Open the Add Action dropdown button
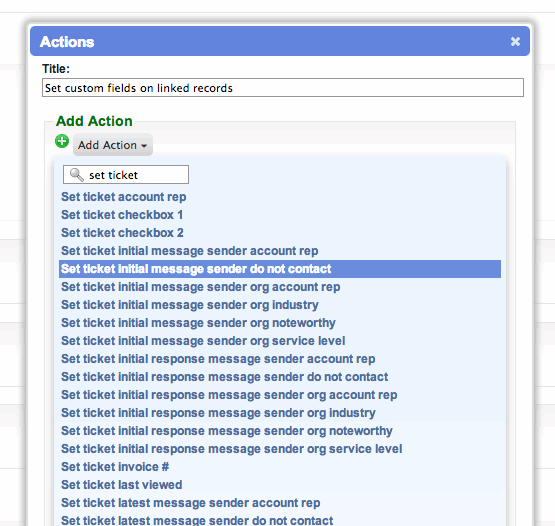Image resolution: width=555 pixels, height=526 pixels. click(x=113, y=145)
